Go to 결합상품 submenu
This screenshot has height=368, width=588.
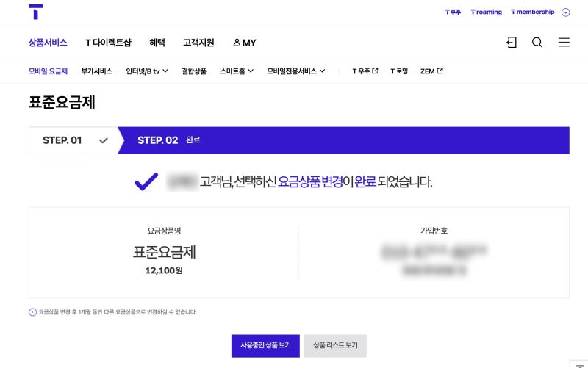point(194,71)
